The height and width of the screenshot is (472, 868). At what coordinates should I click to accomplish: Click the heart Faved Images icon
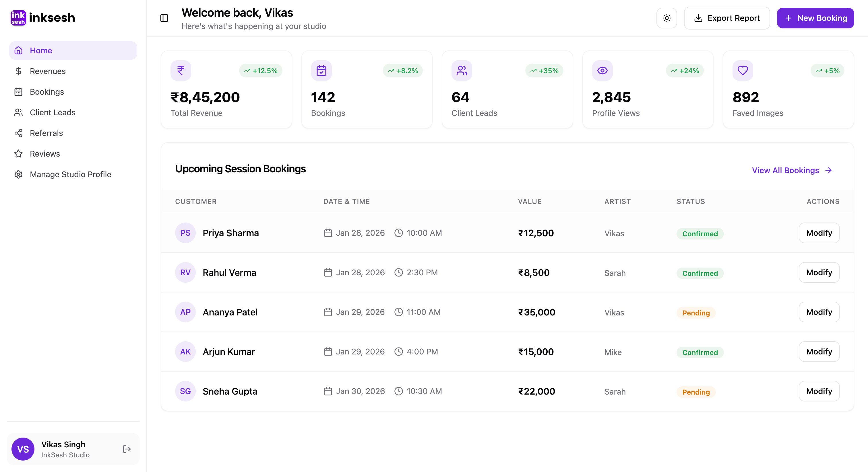(x=743, y=70)
